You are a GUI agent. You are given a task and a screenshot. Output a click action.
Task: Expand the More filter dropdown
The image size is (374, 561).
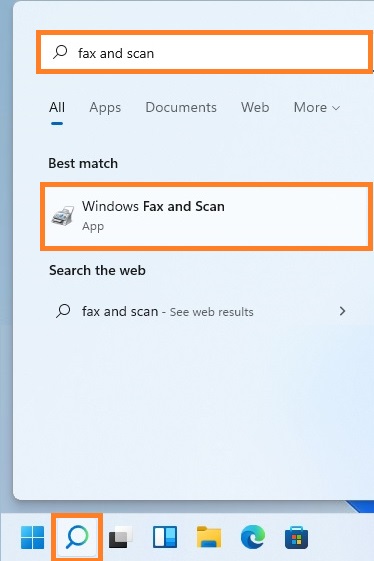[316, 107]
